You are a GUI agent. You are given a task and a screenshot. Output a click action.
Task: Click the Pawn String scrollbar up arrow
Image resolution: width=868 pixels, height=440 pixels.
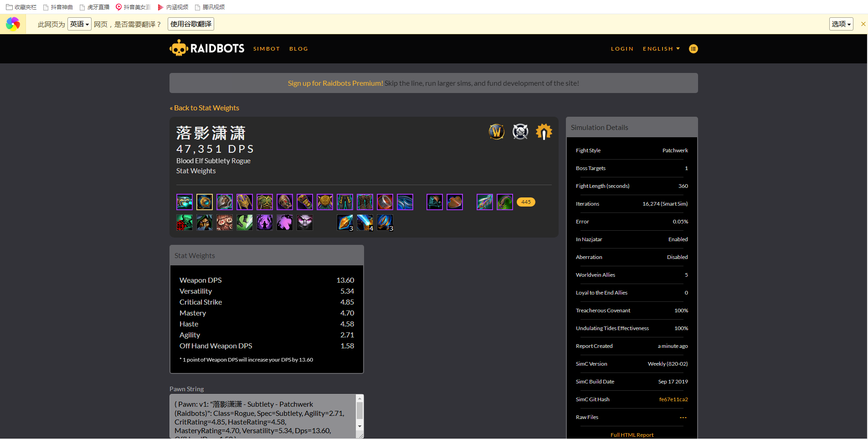[360, 399]
